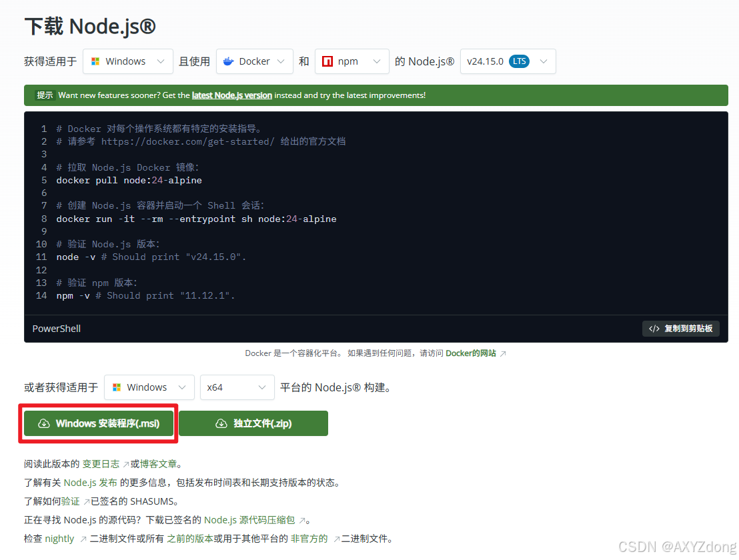Open the Node.js 发布 releases link

[91, 482]
